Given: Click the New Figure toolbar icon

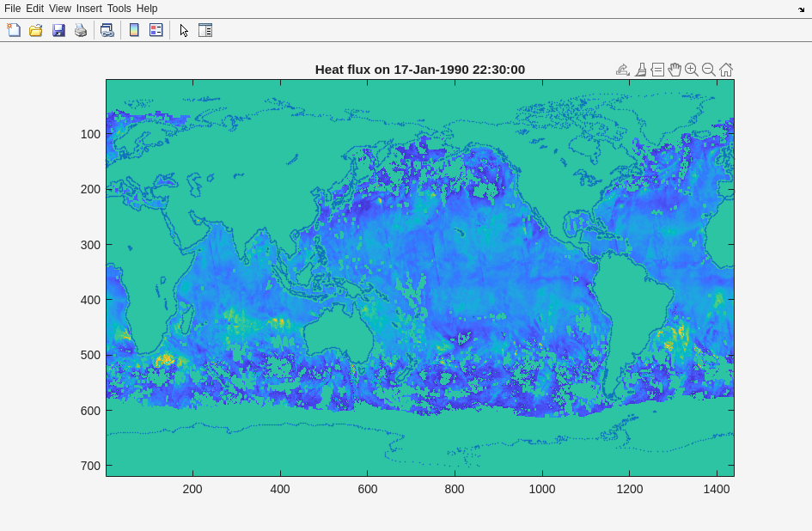Looking at the screenshot, I should pos(14,30).
